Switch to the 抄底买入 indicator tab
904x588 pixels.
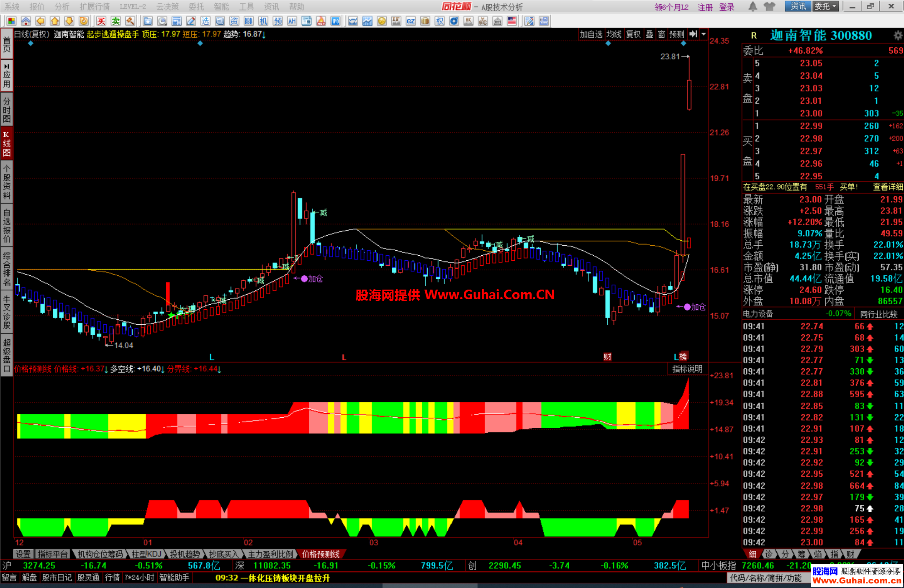(x=223, y=554)
